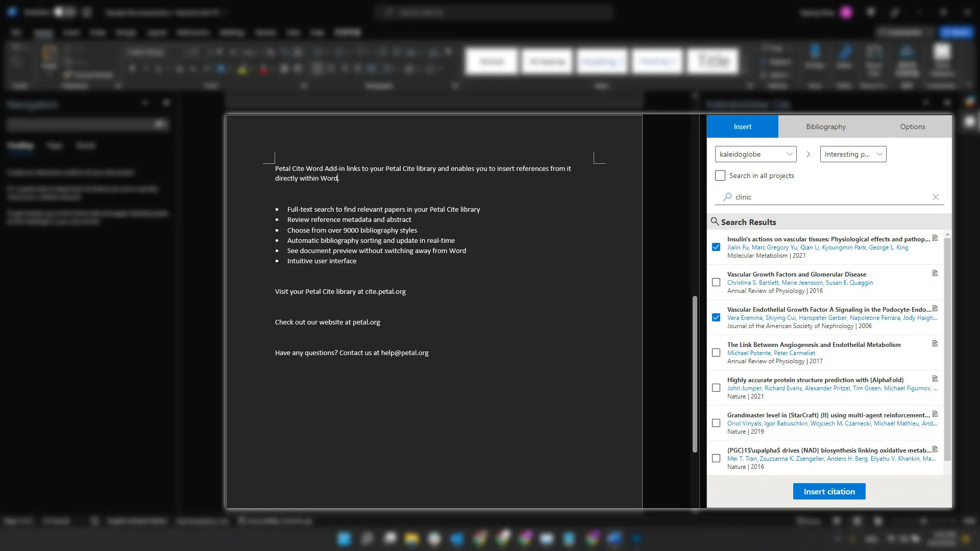
Task: Click the Options tab in citation sidebar
Action: 913,127
